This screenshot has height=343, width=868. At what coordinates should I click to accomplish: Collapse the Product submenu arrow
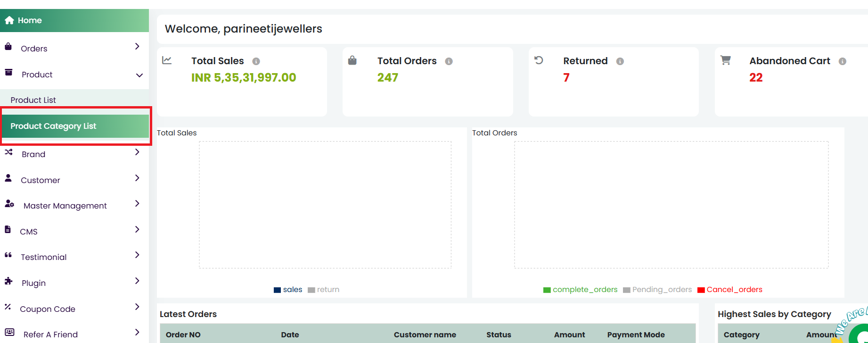(x=139, y=75)
